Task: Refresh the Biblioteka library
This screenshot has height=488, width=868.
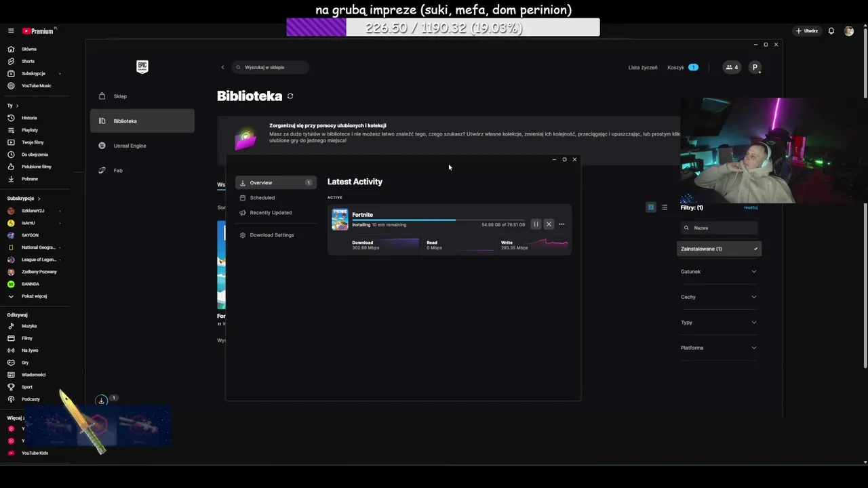Action: [x=290, y=96]
